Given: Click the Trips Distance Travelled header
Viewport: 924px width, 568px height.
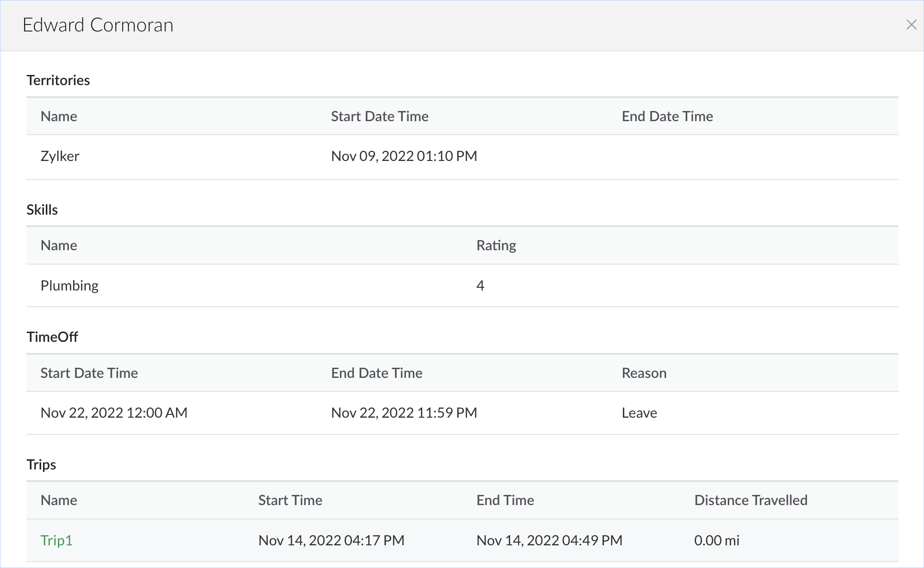Looking at the screenshot, I should click(x=751, y=500).
